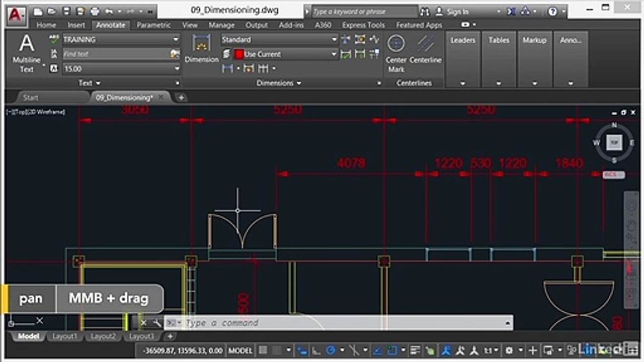
Task: Toggle snap mode in status bar
Action: 278,350
